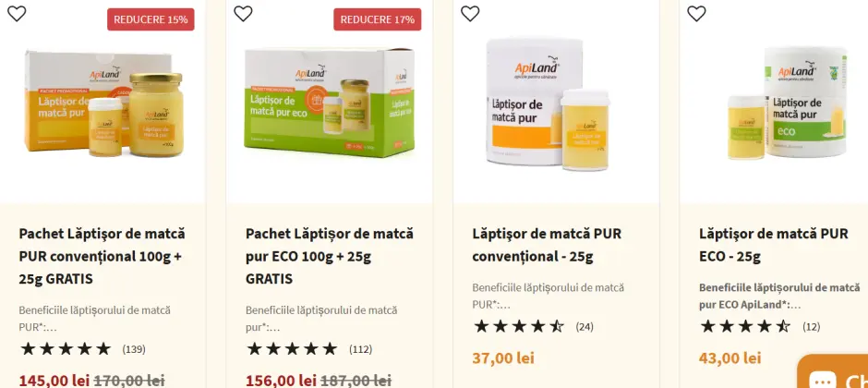Select the orange box conventional package image
The height and width of the screenshot is (388, 868).
103,103
